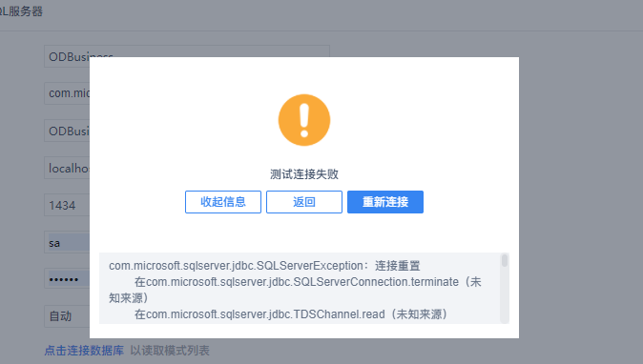Image resolution: width=643 pixels, height=364 pixels.
Task: Click the 返回 button
Action: tap(304, 202)
